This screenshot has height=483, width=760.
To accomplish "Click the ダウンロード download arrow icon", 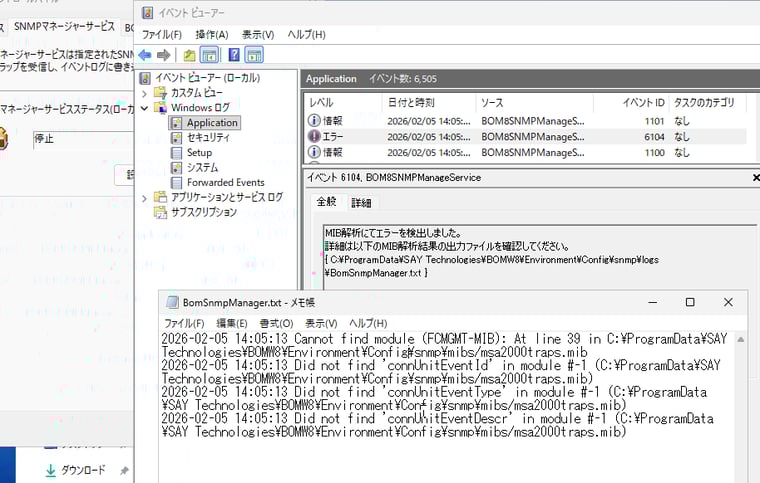I will point(50,470).
